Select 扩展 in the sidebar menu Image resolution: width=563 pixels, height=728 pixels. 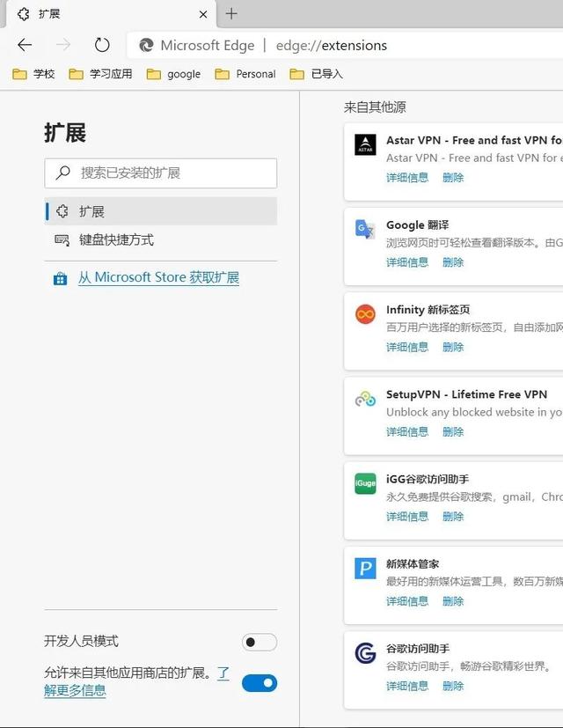tap(161, 211)
